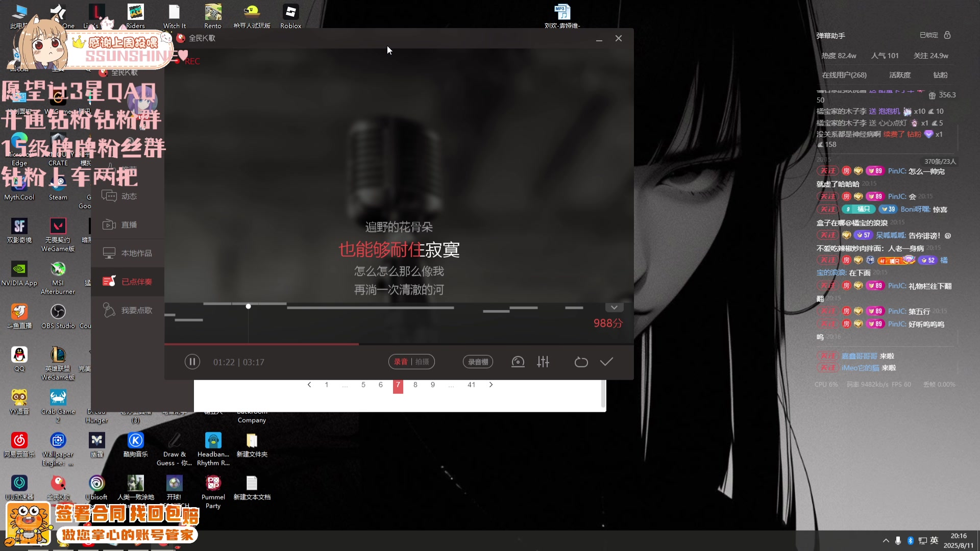This screenshot has height=551, width=980.
Task: Click 370条/23人 unread messages badge
Action: point(940,162)
